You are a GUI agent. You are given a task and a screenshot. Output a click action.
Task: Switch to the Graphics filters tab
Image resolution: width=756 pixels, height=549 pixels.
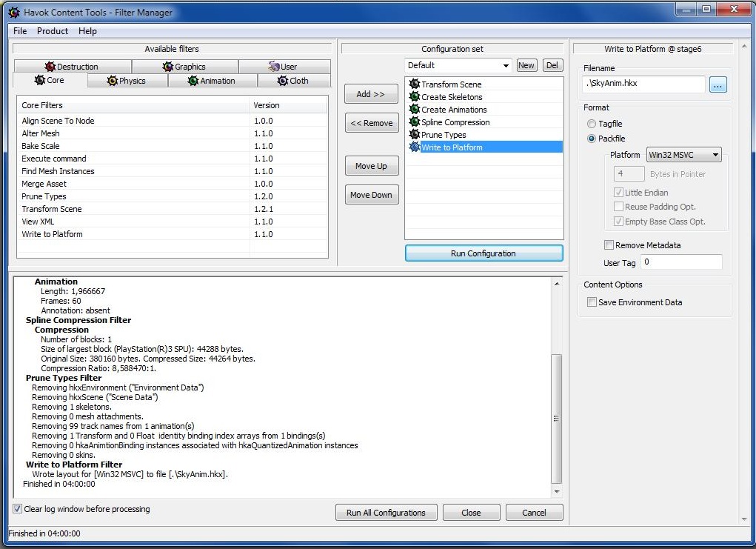point(184,67)
